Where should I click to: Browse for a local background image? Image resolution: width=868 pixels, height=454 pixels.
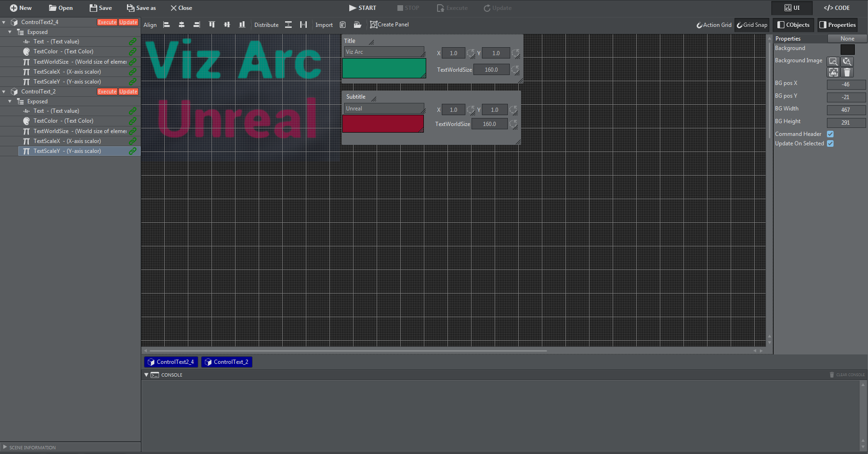tap(834, 61)
